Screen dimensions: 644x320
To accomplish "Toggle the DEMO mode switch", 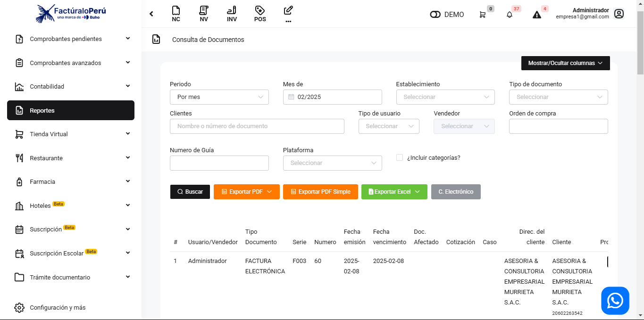I will [435, 15].
